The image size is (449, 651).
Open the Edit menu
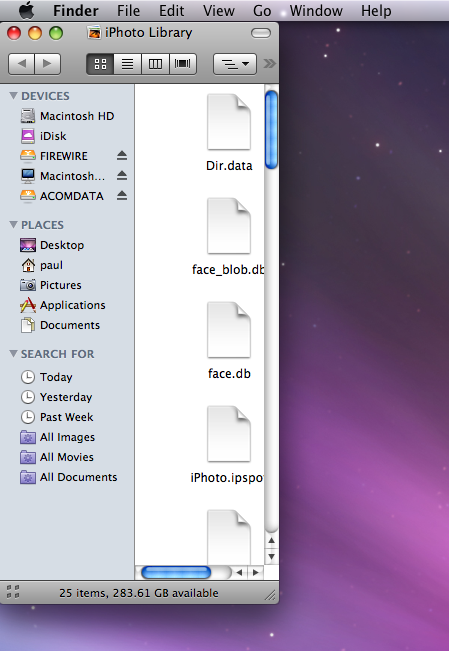coord(172,10)
